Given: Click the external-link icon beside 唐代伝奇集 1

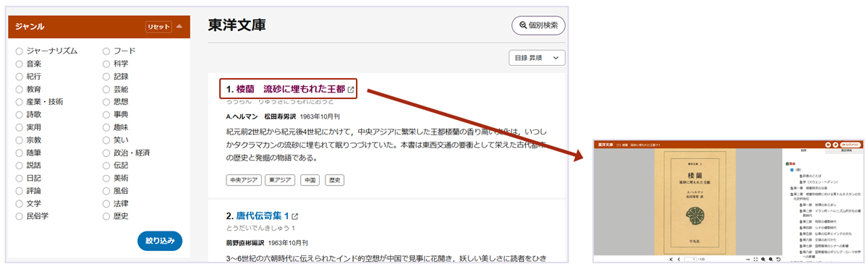Looking at the screenshot, I should pos(294,216).
